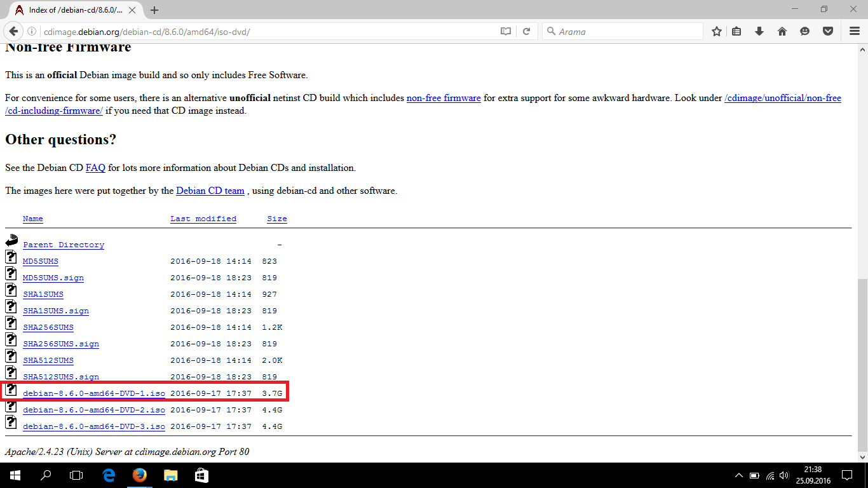Select the Index of /debian-cd tab
Image resolution: width=868 pixels, height=488 pixels.
point(75,10)
